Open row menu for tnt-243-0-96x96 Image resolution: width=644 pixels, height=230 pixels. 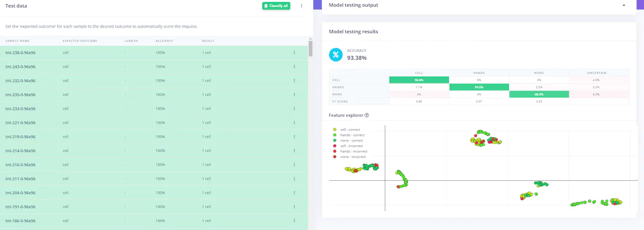[x=294, y=66]
